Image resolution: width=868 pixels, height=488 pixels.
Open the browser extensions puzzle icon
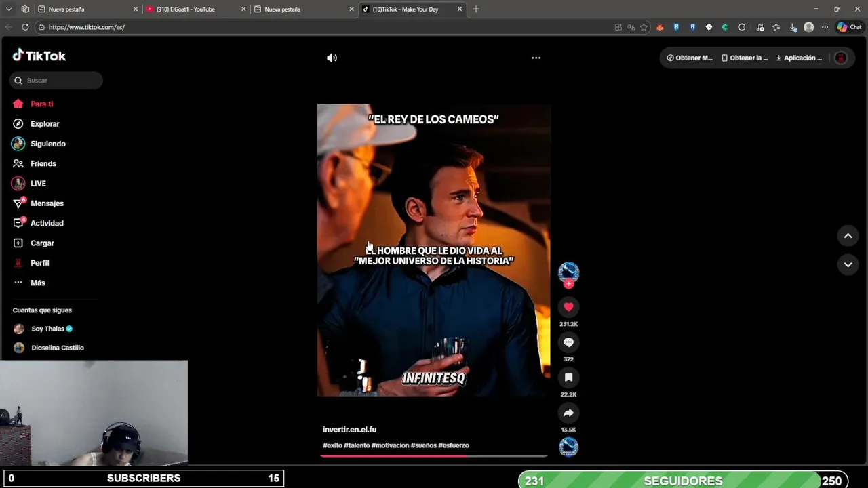741,27
